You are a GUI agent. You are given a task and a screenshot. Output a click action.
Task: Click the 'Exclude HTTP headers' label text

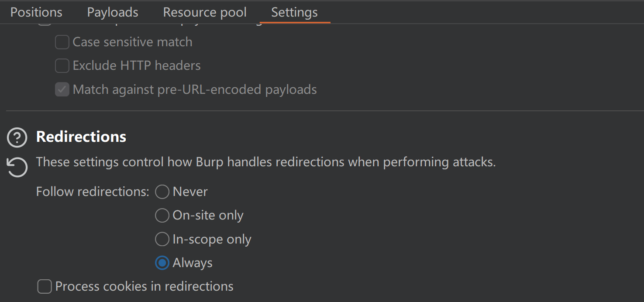click(137, 66)
